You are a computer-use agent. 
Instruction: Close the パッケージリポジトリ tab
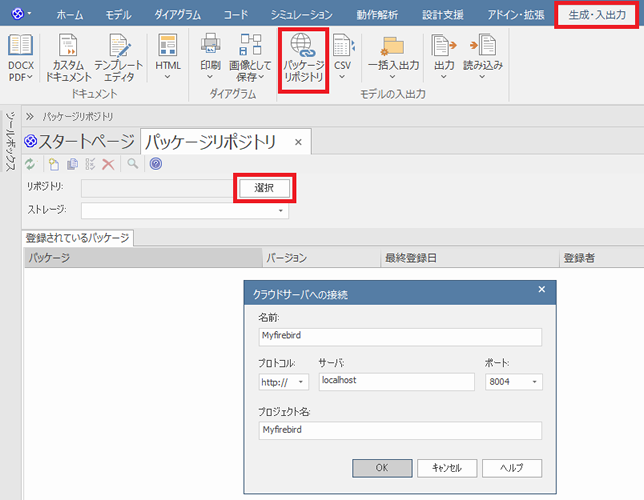298,142
